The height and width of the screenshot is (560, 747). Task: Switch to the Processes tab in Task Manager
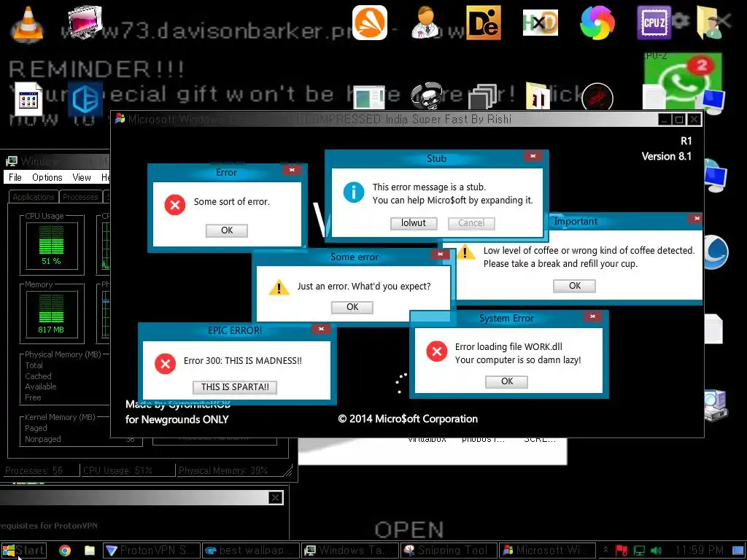click(x=80, y=197)
